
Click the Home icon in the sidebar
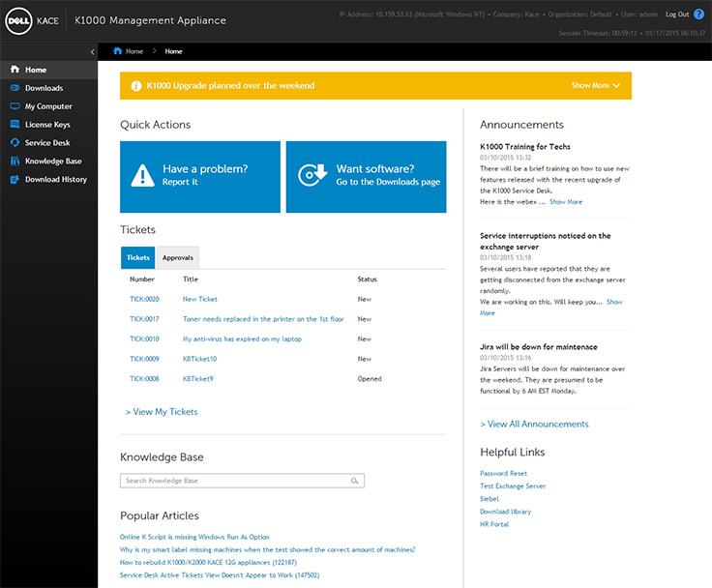[15, 70]
